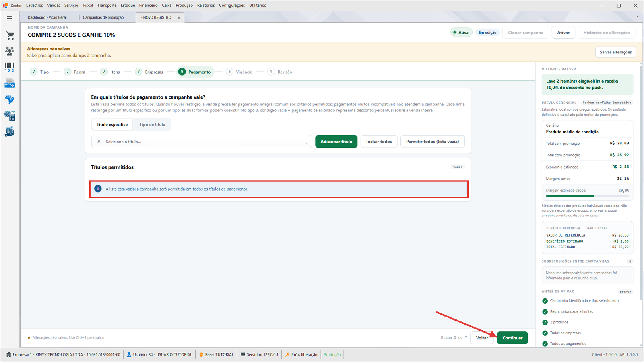Switch to Dashboard - Visão Geral tab
The height and width of the screenshot is (362, 644).
click(x=47, y=18)
